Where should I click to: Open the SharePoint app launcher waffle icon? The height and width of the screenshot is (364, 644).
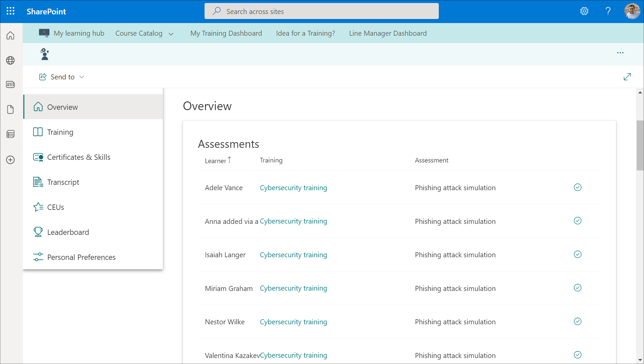[10, 11]
